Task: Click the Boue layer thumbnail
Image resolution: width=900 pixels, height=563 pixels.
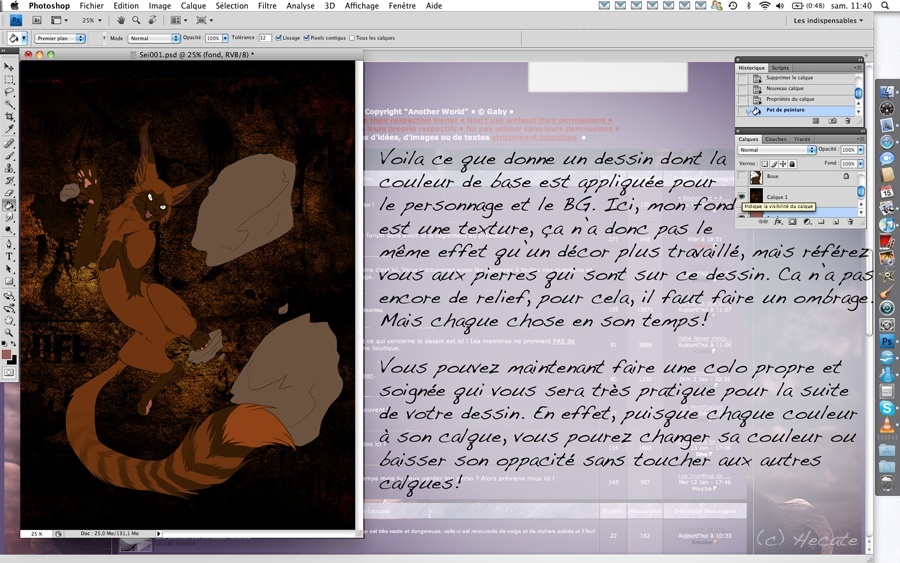Action: pyautogui.click(x=756, y=177)
